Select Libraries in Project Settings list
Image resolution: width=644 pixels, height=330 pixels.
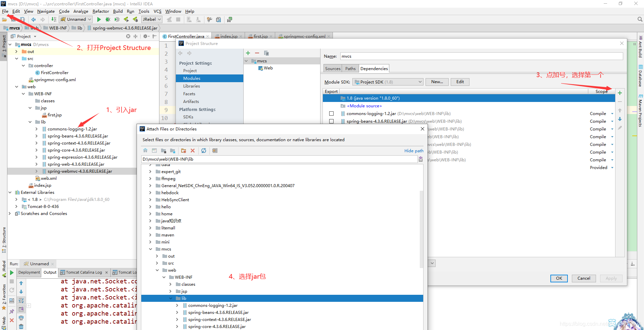pyautogui.click(x=192, y=86)
